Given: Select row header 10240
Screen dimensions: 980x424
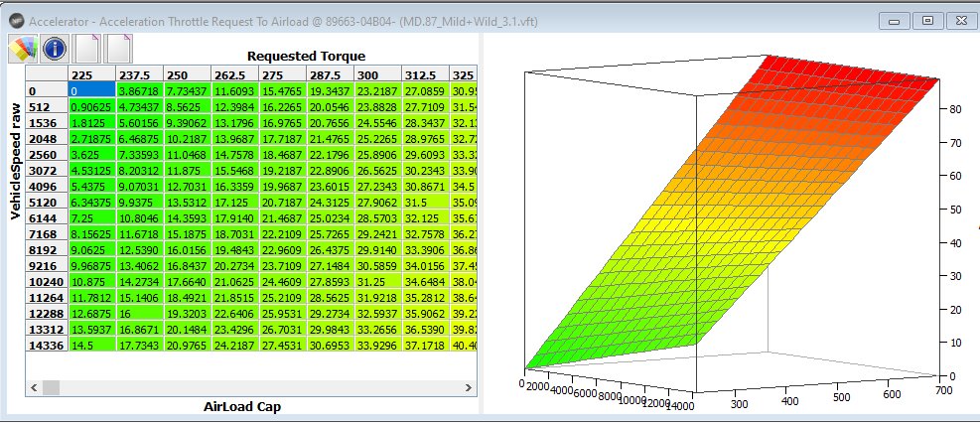Looking at the screenshot, I should pos(47,281).
